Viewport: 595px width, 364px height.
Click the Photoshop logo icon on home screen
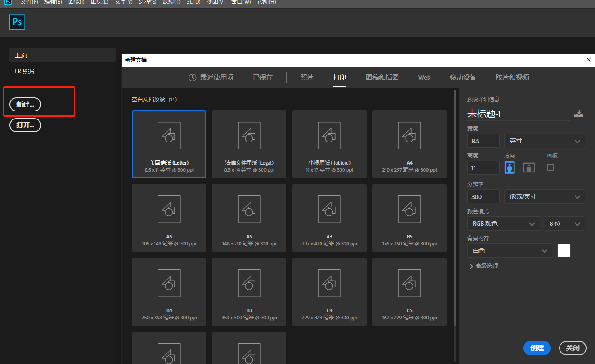coord(17,22)
